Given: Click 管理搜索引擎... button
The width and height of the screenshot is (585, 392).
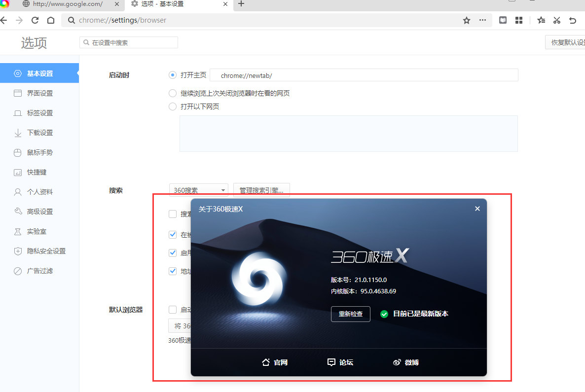Looking at the screenshot, I should pos(261,190).
